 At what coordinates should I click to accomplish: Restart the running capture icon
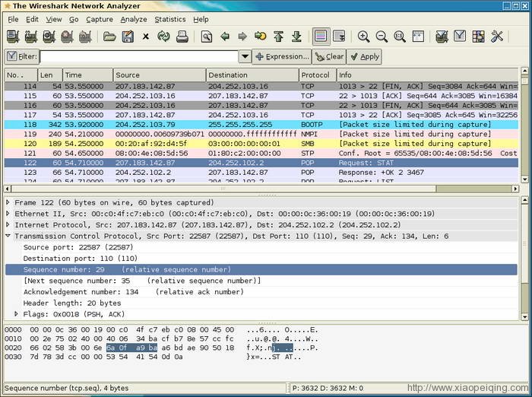(x=85, y=37)
